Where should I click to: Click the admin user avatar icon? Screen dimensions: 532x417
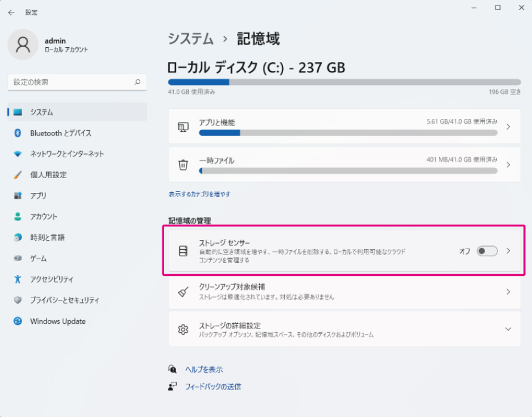23,45
